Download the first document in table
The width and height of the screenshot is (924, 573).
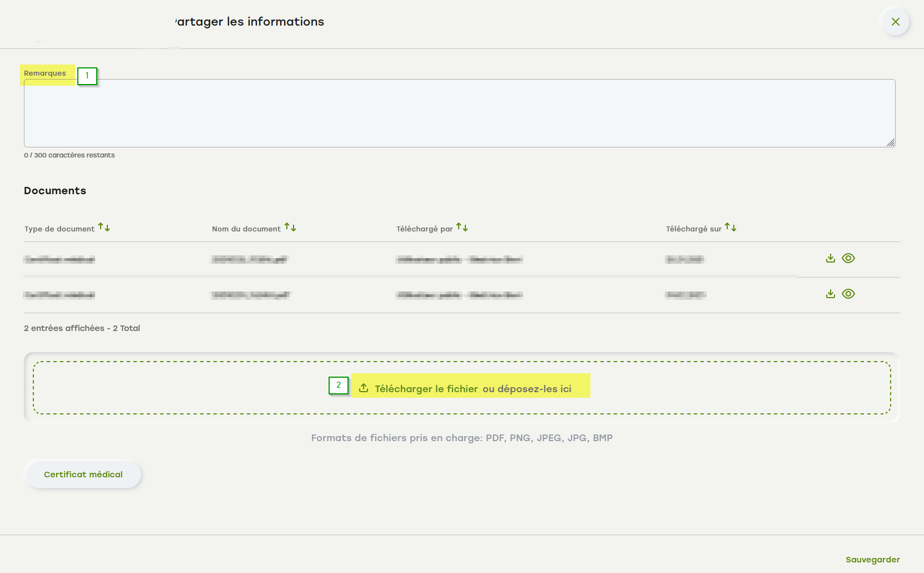[x=831, y=258]
